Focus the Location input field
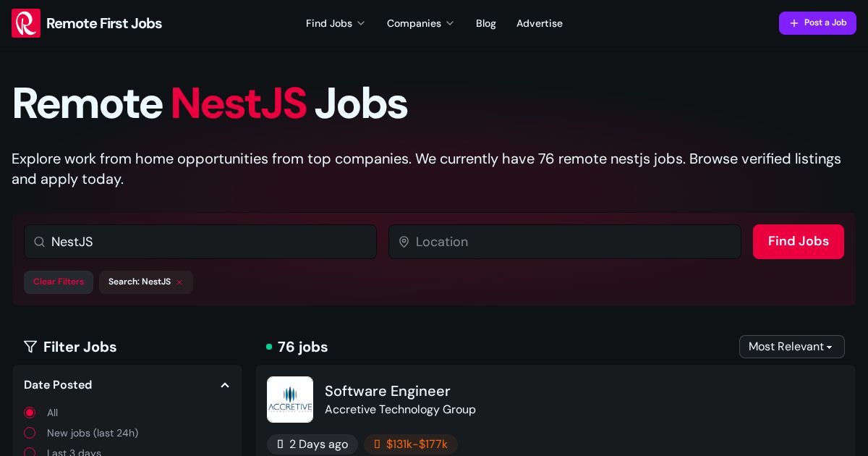The height and width of the screenshot is (456, 868). (565, 242)
